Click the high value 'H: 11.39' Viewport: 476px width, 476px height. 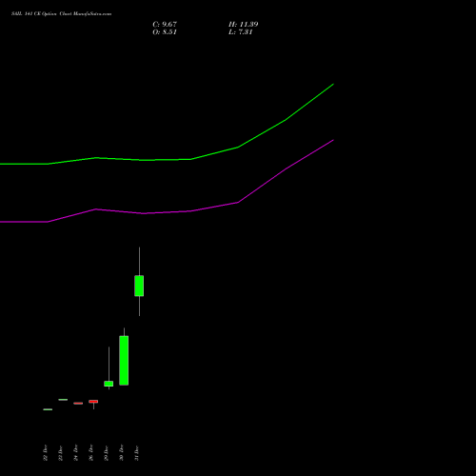[x=244, y=25]
